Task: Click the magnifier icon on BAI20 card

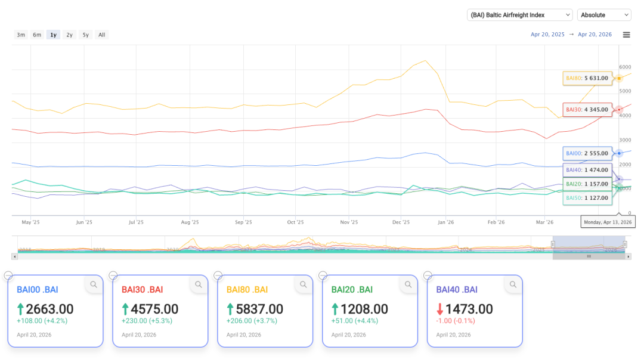Action: [408, 285]
